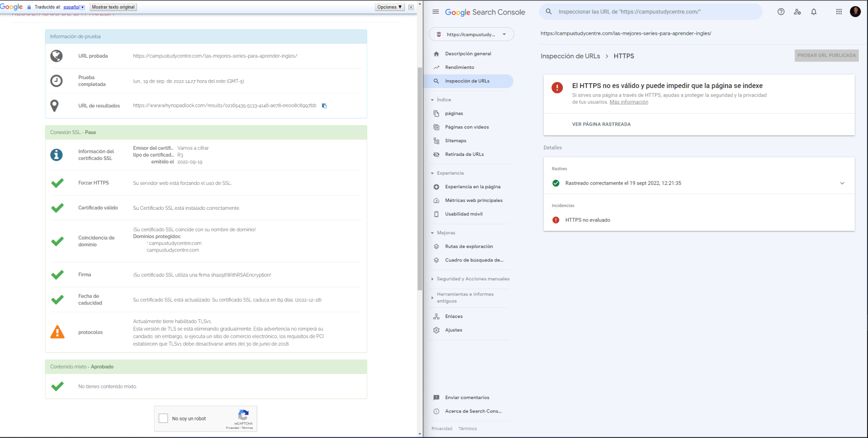This screenshot has height=438, width=868.
Task: Click the SSL certificate info icon
Action: coord(56,155)
